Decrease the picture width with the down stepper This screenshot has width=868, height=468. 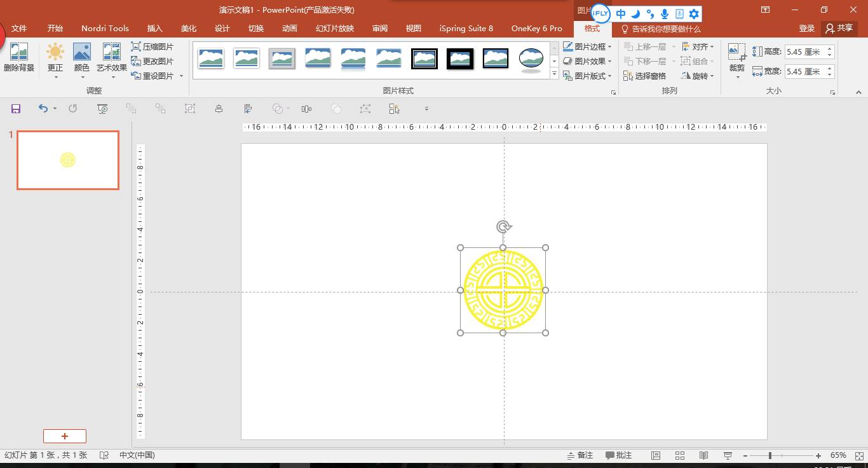[x=830, y=75]
